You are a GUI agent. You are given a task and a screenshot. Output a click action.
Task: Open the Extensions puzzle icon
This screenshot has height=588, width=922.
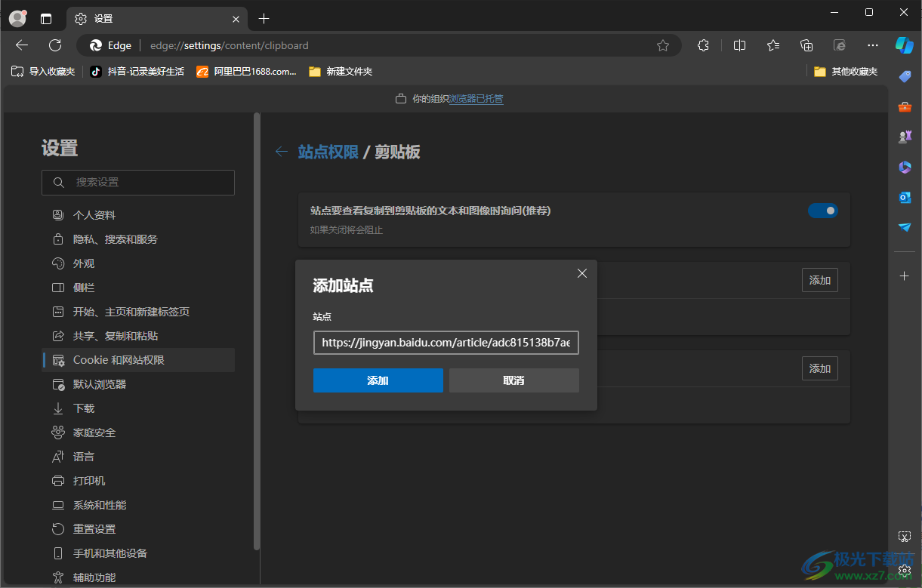tap(703, 45)
